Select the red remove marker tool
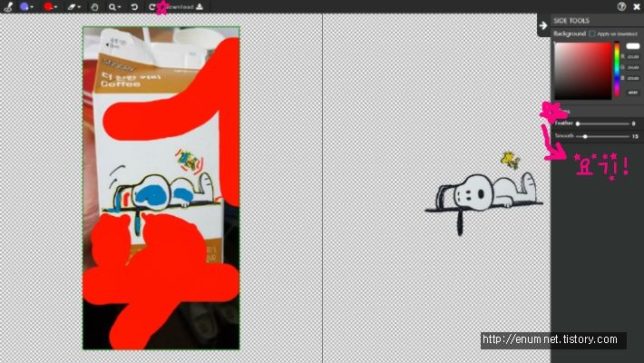Image resolution: width=644 pixels, height=363 pixels. pyautogui.click(x=48, y=6)
